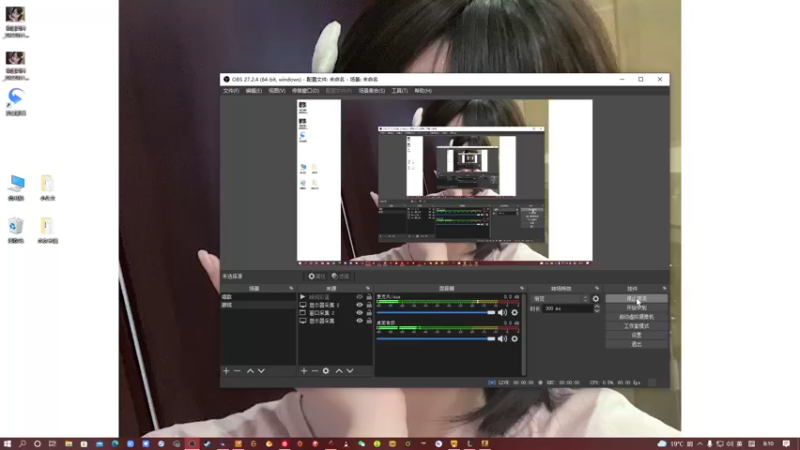Click 停止推流 to stop streaming
Screen dimensions: 800x450
click(636, 298)
